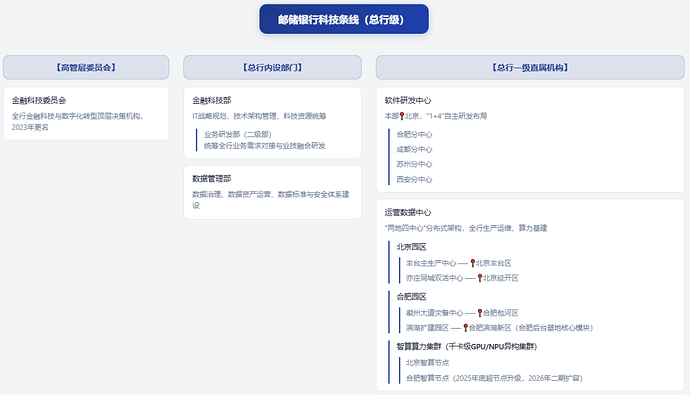Click the 数据管理部 card title
690x395 pixels.
[x=212, y=179]
